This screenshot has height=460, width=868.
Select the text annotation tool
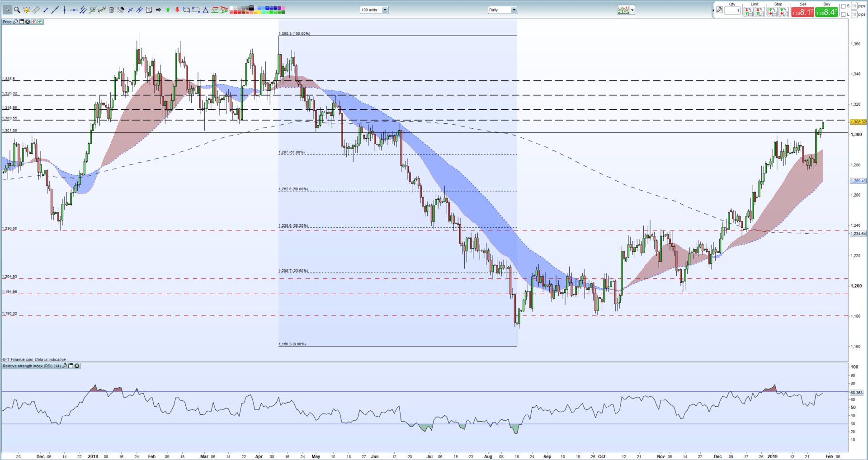pos(149,10)
